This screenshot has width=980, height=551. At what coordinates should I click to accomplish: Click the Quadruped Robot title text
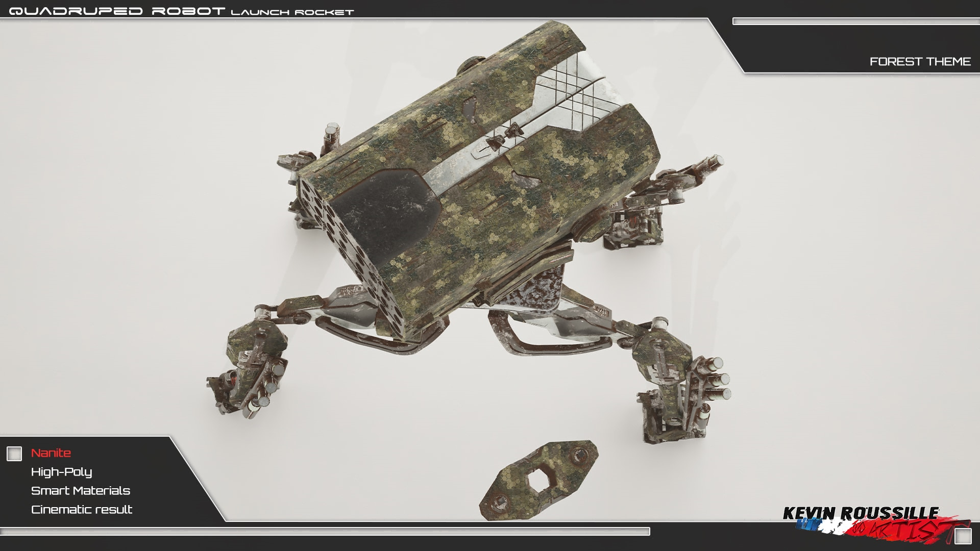117,11
